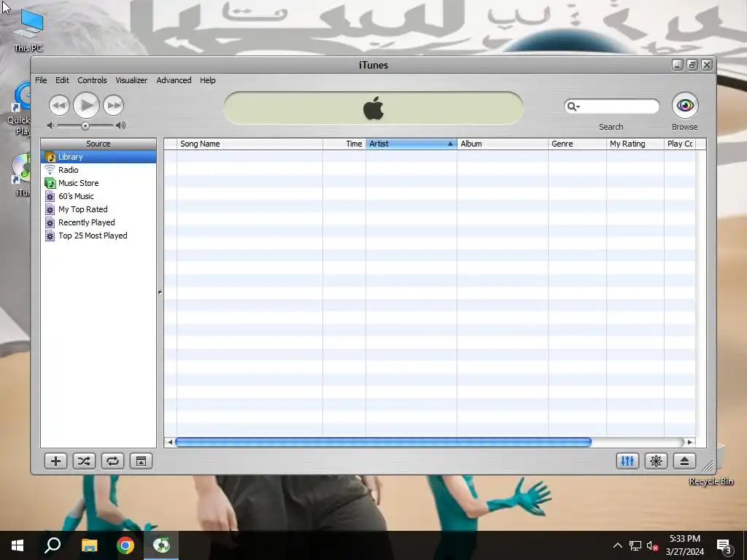Click the Next track fast-forward button
The width and height of the screenshot is (747, 560).
pos(113,105)
